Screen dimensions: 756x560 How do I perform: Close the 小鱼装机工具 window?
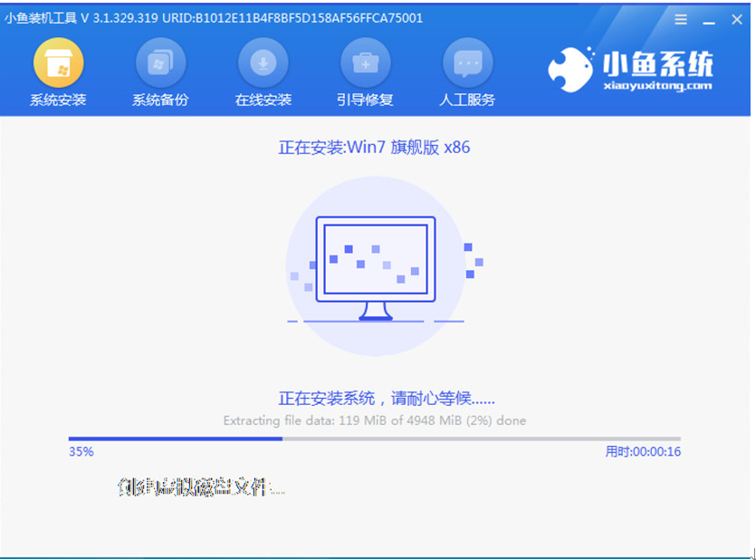click(x=737, y=19)
